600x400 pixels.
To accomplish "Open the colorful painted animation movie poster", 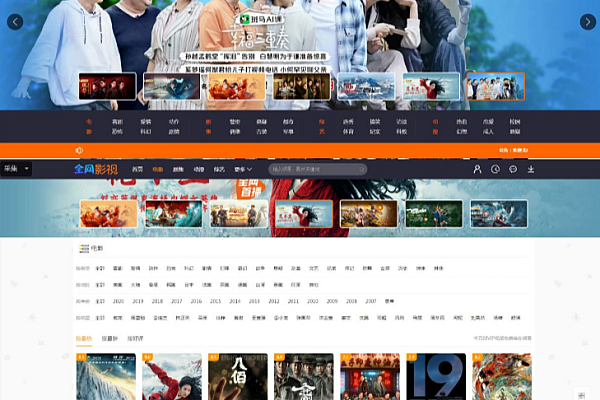I will tap(502, 377).
